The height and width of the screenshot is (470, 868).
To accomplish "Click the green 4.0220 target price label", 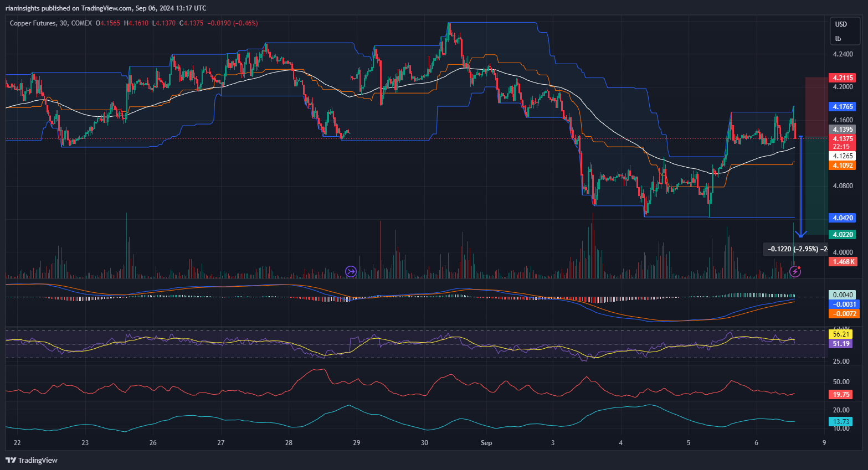I will point(842,234).
